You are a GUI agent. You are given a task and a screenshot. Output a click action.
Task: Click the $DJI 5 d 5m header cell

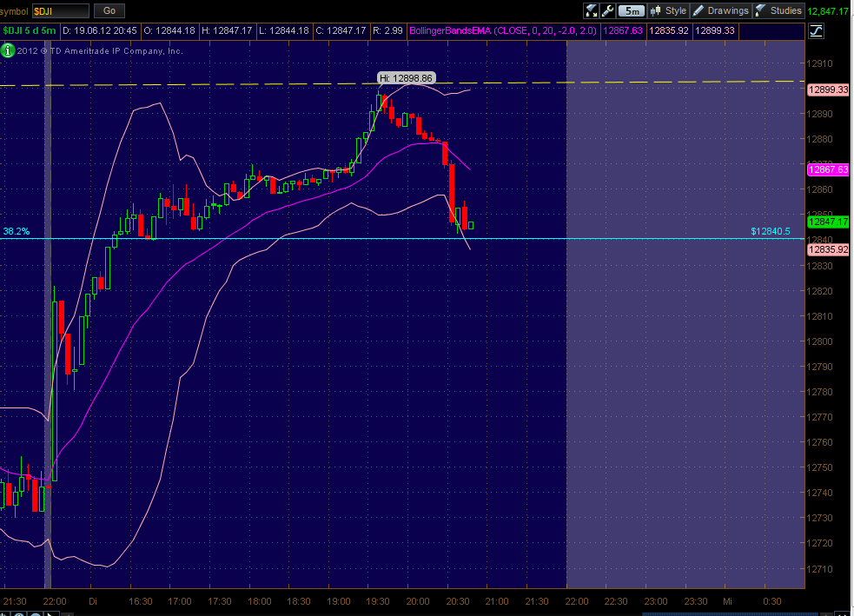pyautogui.click(x=30, y=30)
